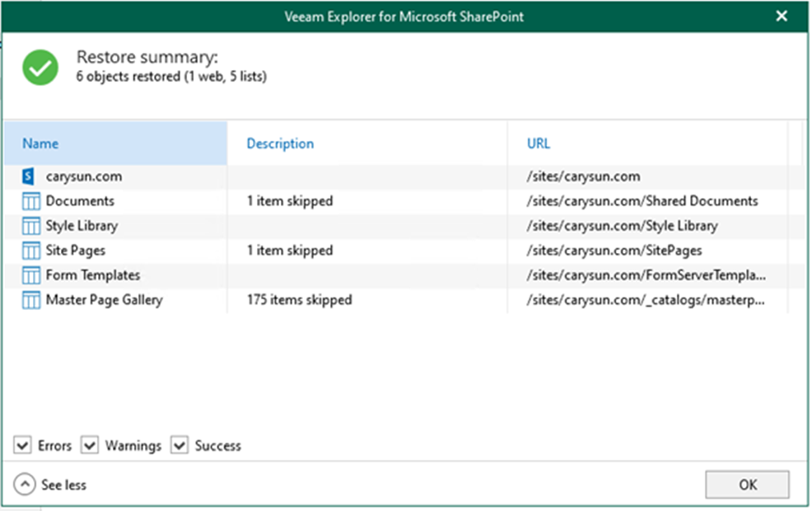Select the Site Pages row name
This screenshot has height=511, width=812.
pos(76,251)
